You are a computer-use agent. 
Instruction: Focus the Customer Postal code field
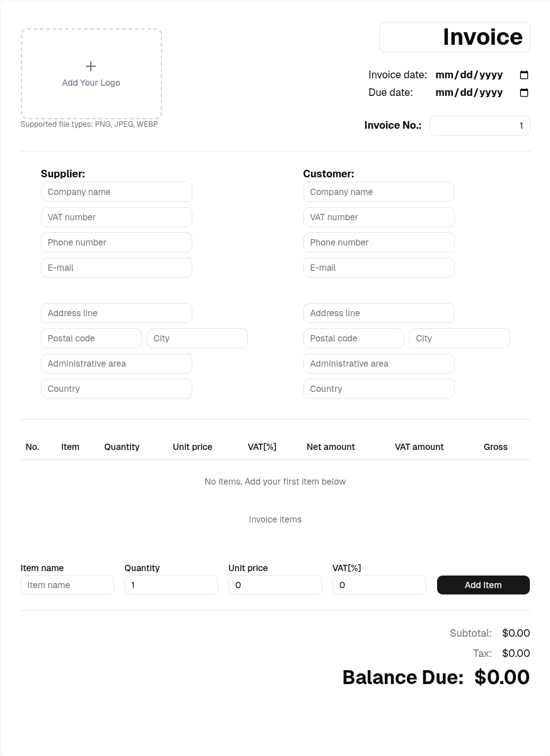click(x=354, y=338)
